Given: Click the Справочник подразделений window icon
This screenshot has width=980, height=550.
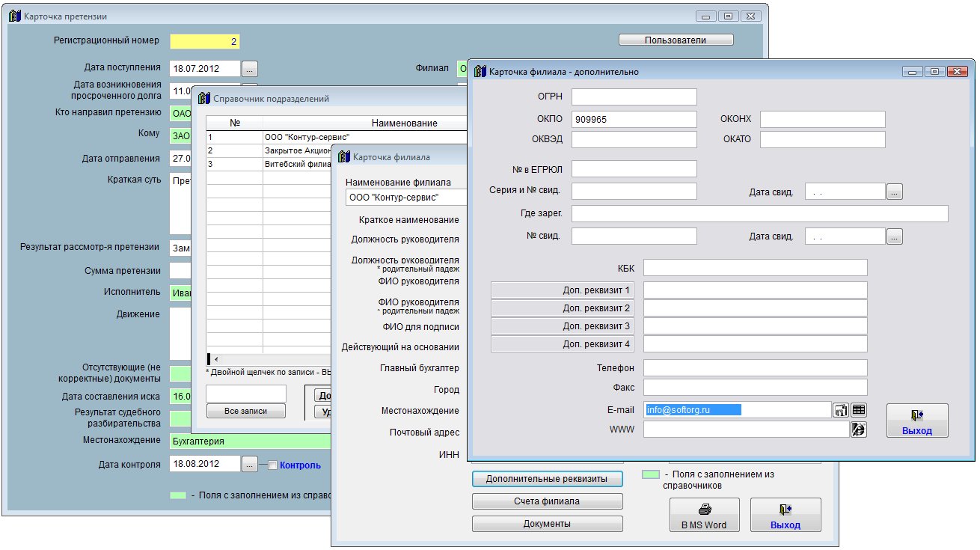Looking at the screenshot, I should (x=204, y=98).
